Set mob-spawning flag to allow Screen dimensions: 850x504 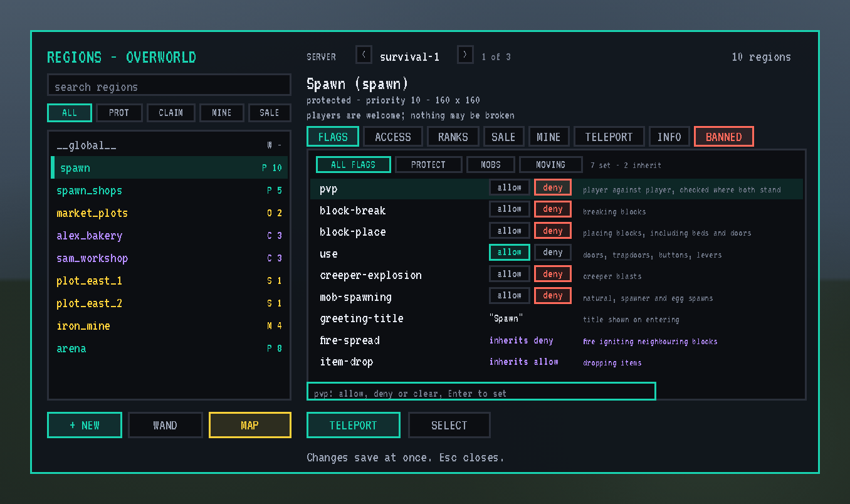[x=510, y=295]
